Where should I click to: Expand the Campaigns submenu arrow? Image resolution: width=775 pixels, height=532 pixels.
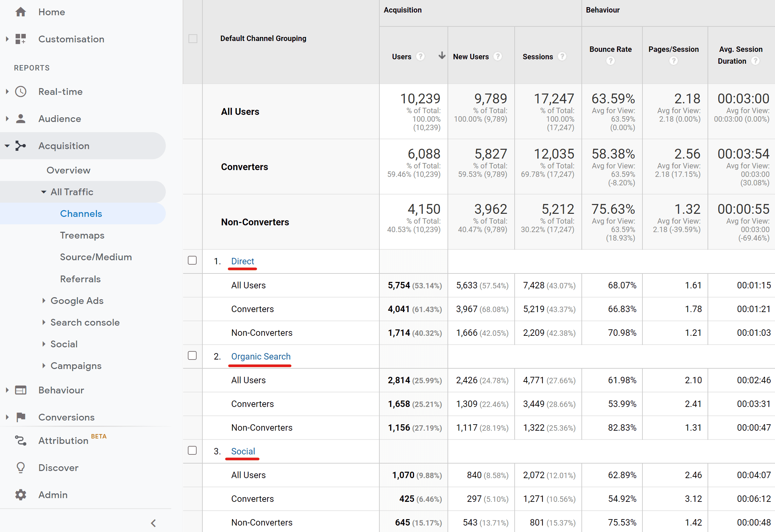(44, 366)
